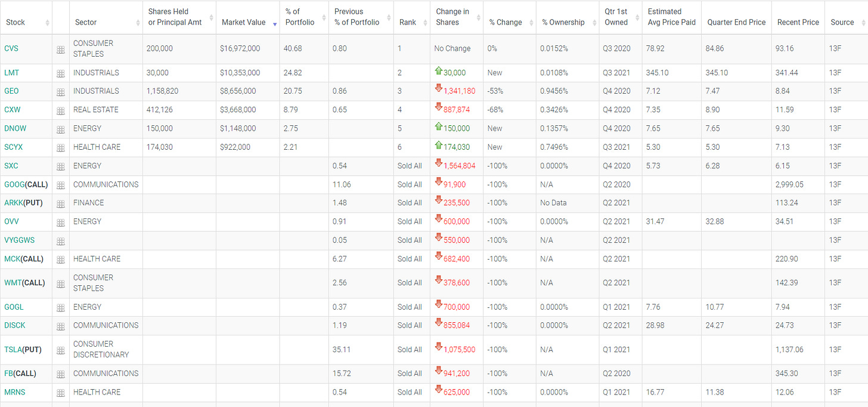
Task: Open the grid icon in the GEO row
Action: click(x=61, y=92)
